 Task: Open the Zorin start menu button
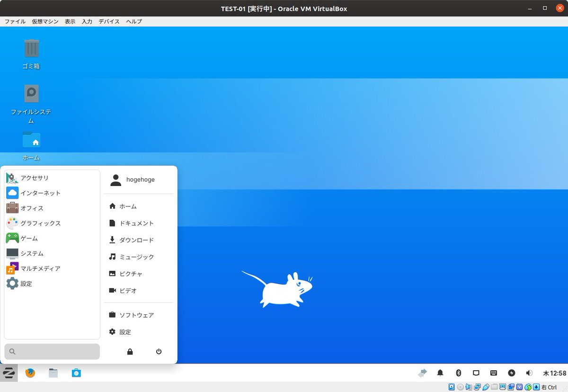9,373
